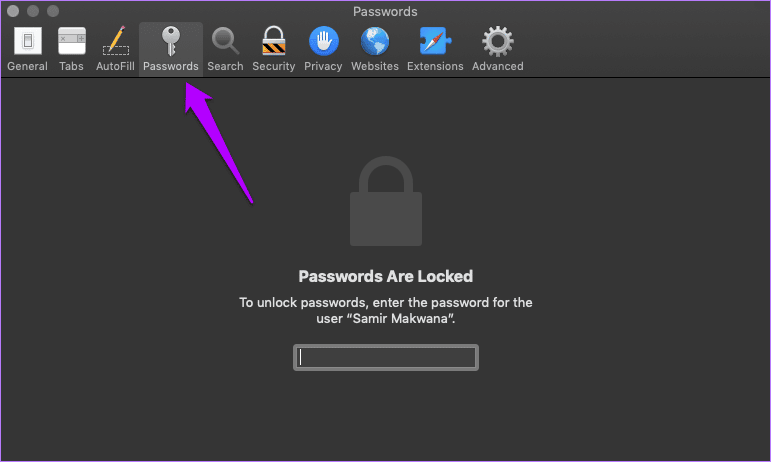Open the Search magnifying glass pane
Image resolution: width=771 pixels, height=462 pixels.
225,41
